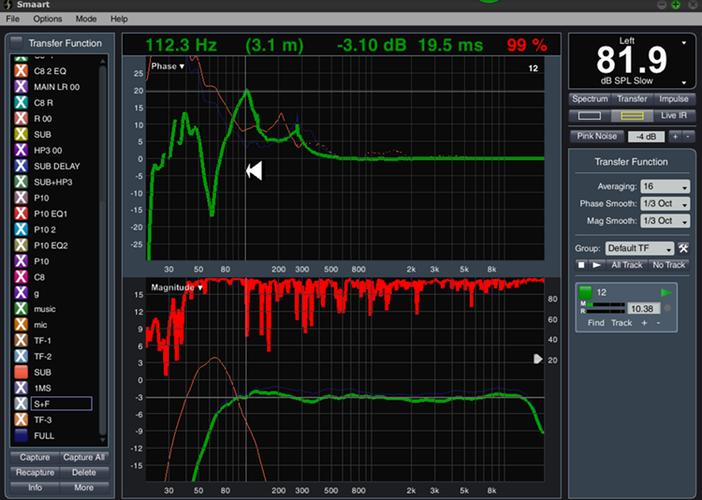Viewport: 702px width, 500px height.
Task: Toggle visibility of C8 2 EQ trace
Action: click(x=21, y=71)
